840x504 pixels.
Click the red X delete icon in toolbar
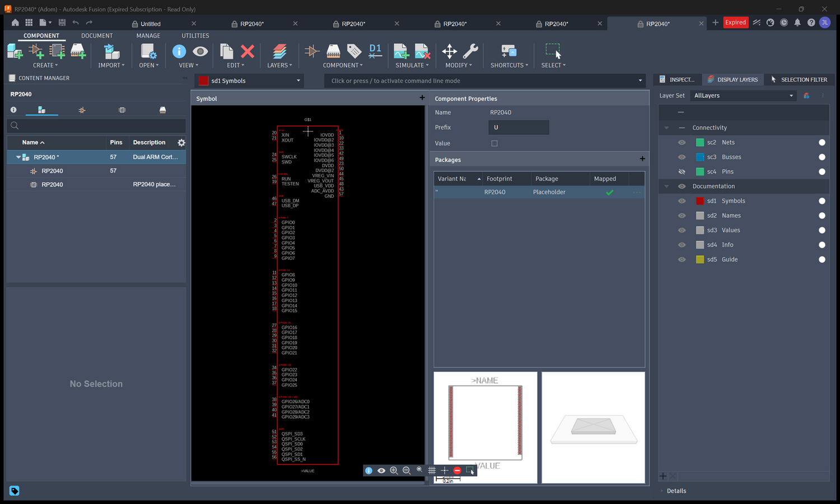[248, 52]
